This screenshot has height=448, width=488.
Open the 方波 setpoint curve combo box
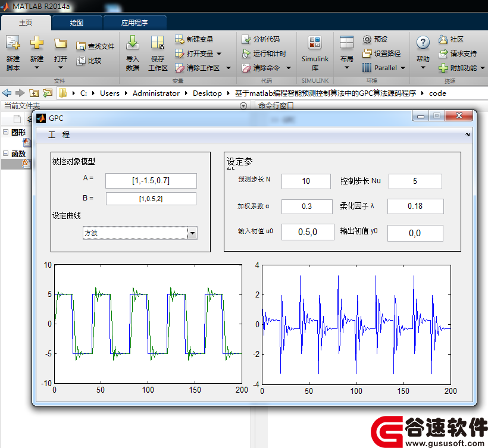(x=140, y=233)
